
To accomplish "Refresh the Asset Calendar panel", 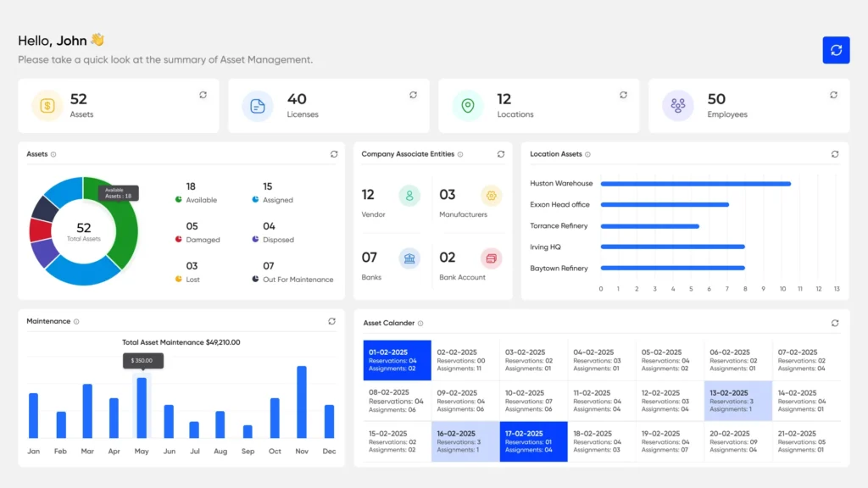I will click(x=835, y=323).
